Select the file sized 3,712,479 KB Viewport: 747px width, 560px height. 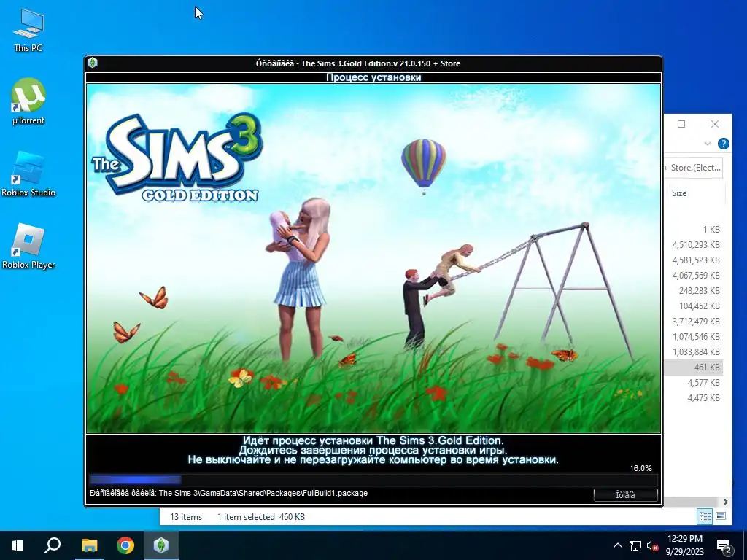(x=694, y=321)
